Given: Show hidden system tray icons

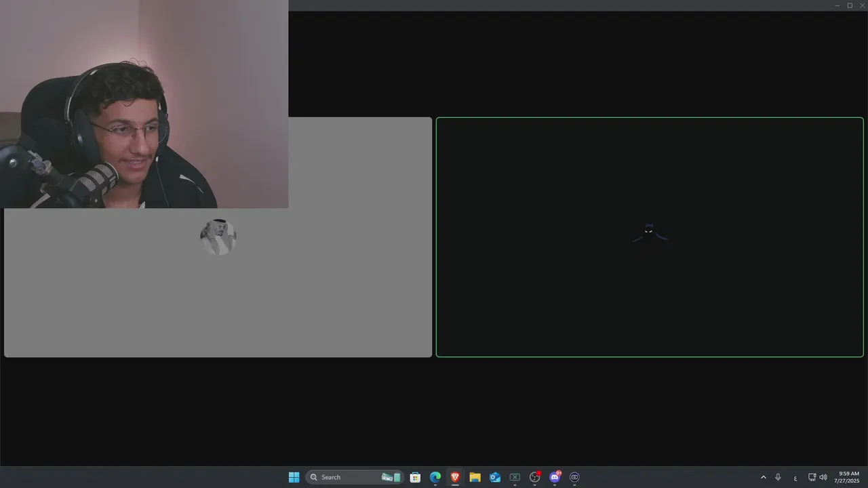Looking at the screenshot, I should pyautogui.click(x=763, y=477).
